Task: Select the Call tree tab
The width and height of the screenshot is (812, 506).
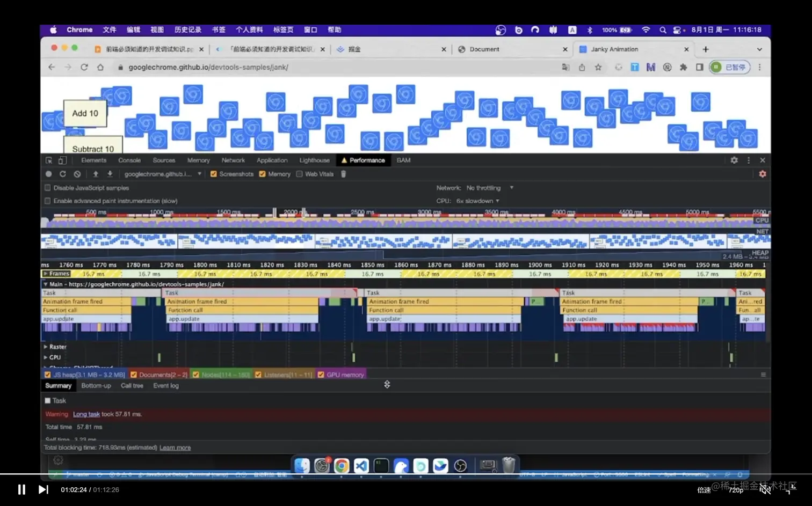Action: 132,385
